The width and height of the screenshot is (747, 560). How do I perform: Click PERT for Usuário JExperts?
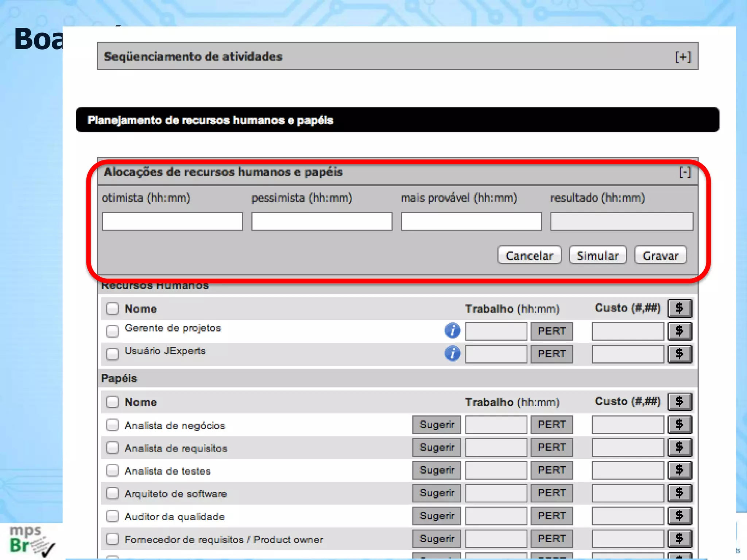[x=551, y=354]
